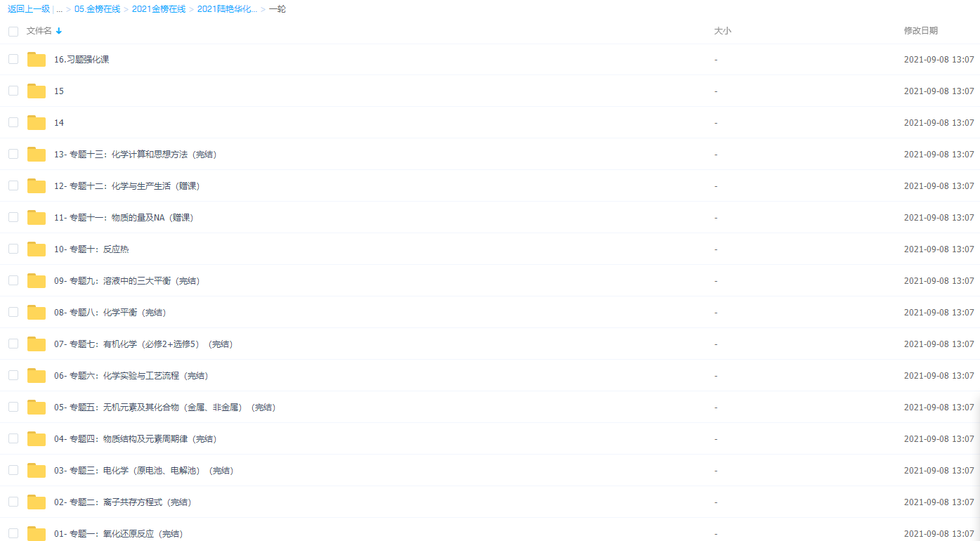Open folder icon of 06- 专题六 row
The width and height of the screenshot is (980, 541).
coord(37,376)
